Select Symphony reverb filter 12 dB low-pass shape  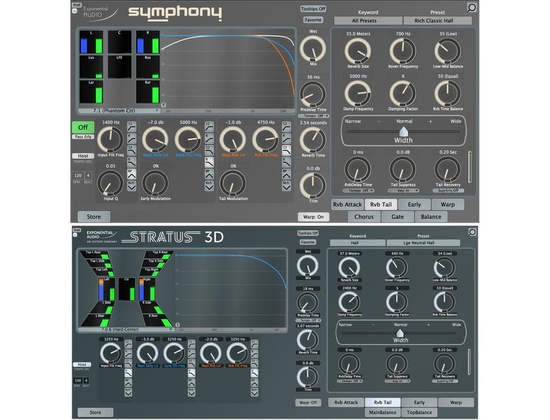click(x=287, y=151)
